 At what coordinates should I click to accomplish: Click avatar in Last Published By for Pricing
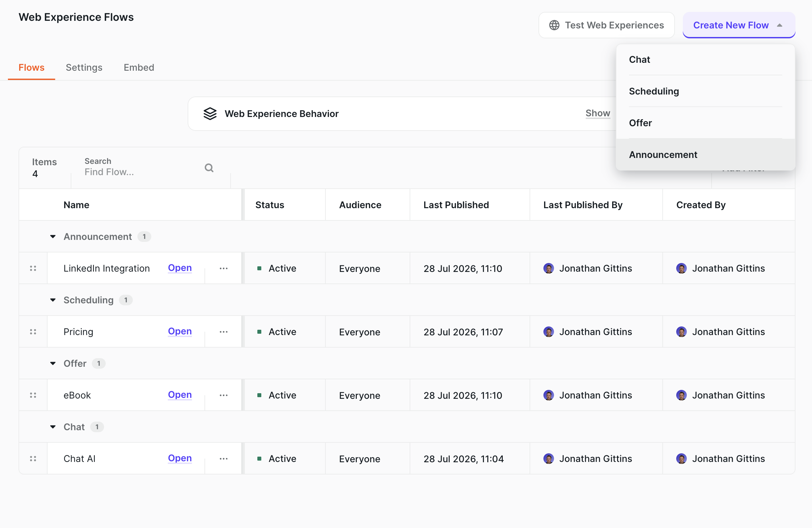549,332
